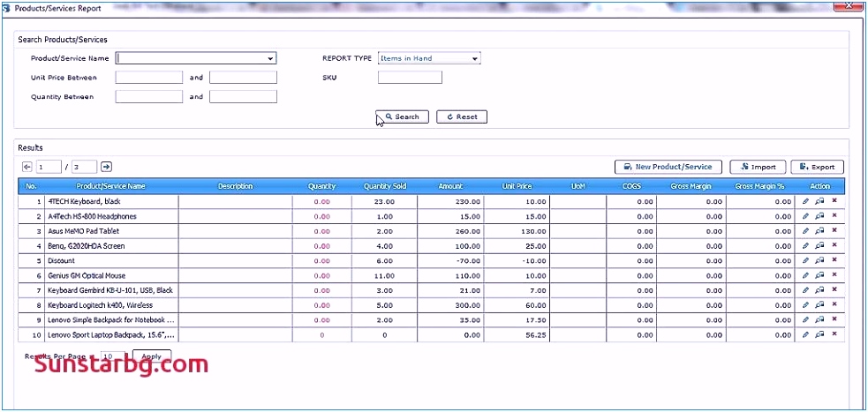This screenshot has width=868, height=412.
Task: Go to the next results page
Action: point(106,167)
